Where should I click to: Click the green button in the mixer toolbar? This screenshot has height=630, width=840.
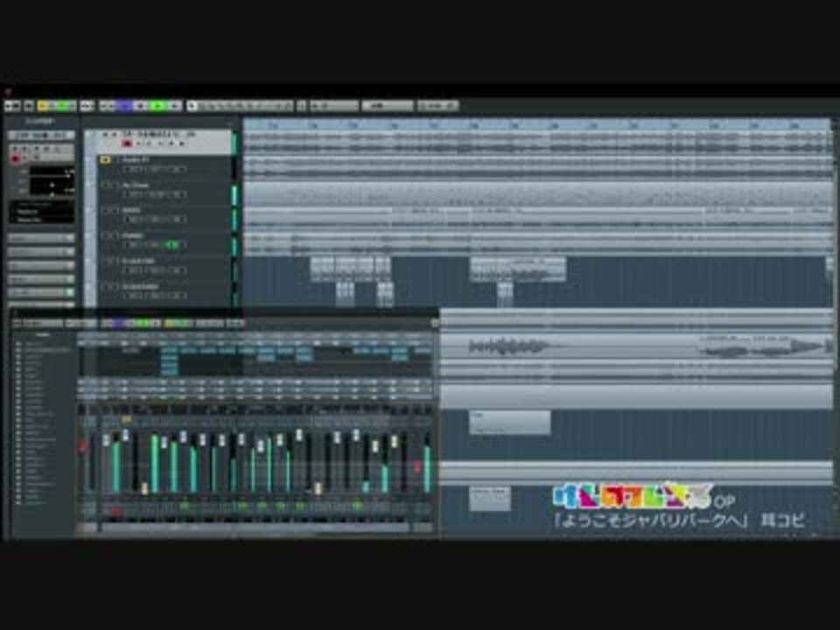(143, 324)
